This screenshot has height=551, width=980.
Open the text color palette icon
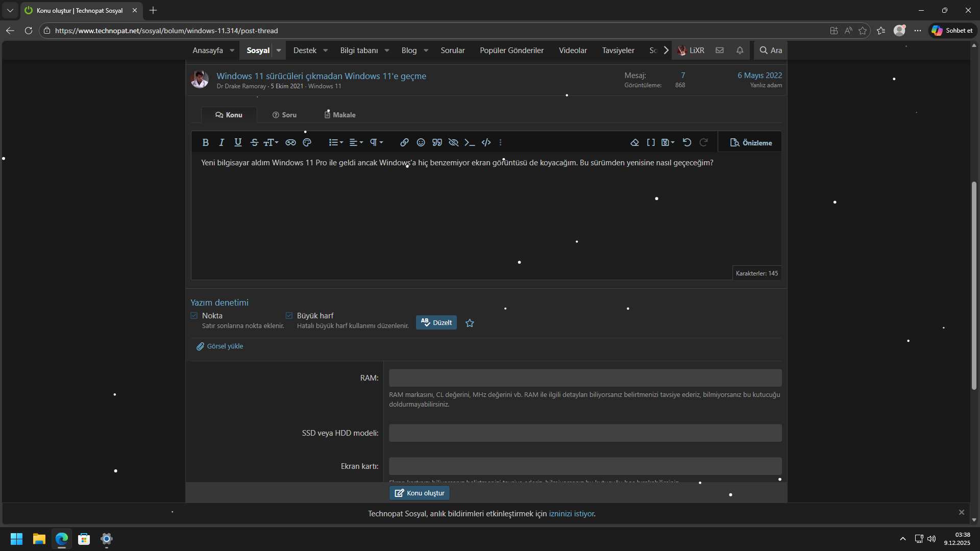tap(307, 142)
